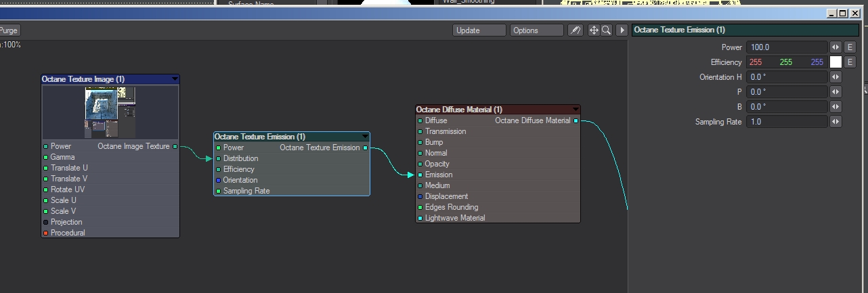Click the Scale V input port
The image size is (868, 293).
(x=46, y=211)
